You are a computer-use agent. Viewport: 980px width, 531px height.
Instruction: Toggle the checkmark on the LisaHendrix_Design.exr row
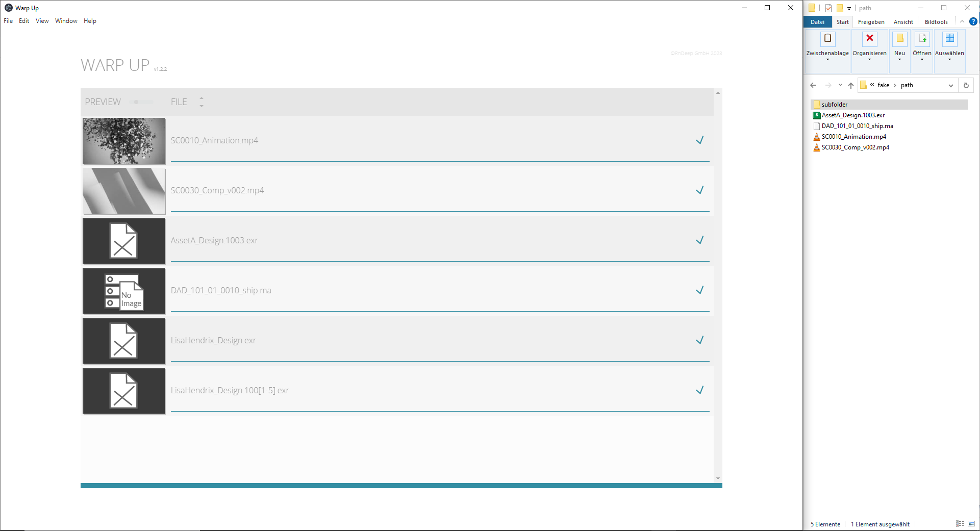click(x=699, y=340)
